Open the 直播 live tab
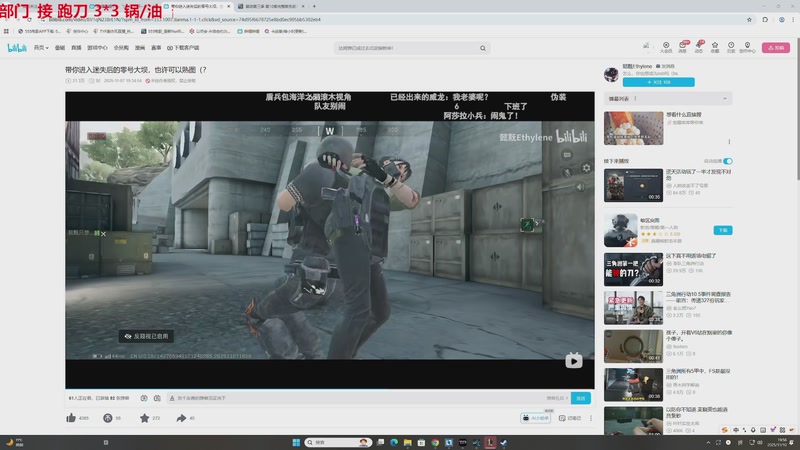Viewport: 800px width, 450px height. click(76, 48)
